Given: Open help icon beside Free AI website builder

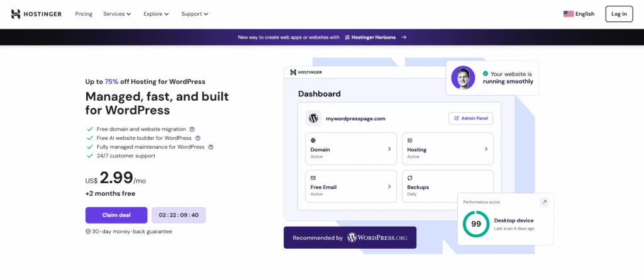Looking at the screenshot, I should point(197,138).
